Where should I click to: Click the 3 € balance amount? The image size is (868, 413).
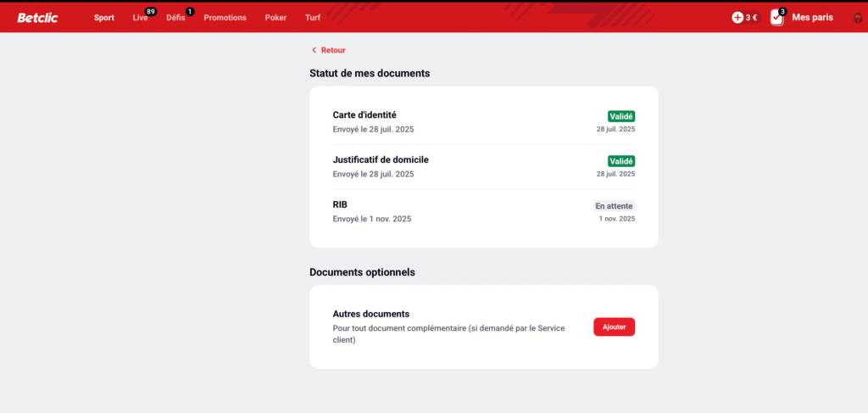coord(752,18)
